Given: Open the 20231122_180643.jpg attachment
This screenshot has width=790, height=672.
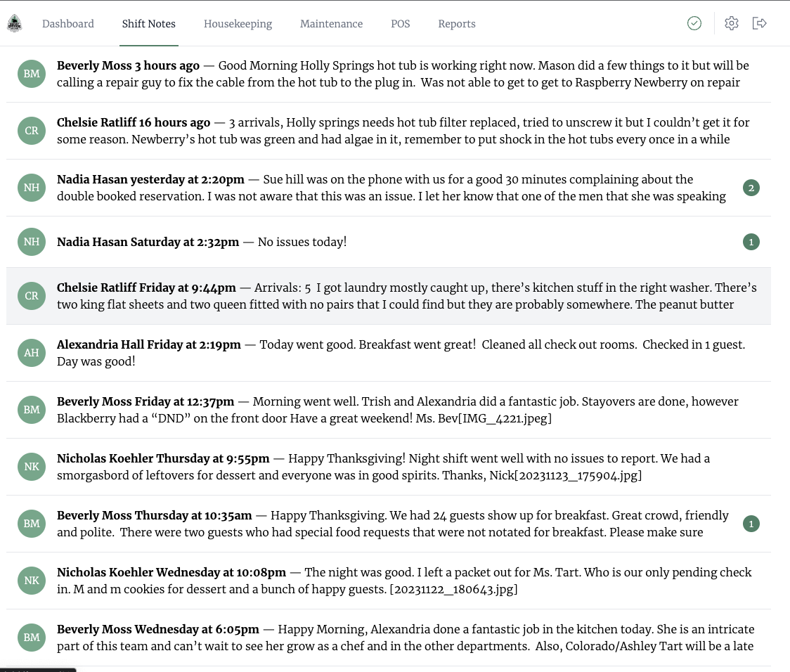Looking at the screenshot, I should point(453,589).
